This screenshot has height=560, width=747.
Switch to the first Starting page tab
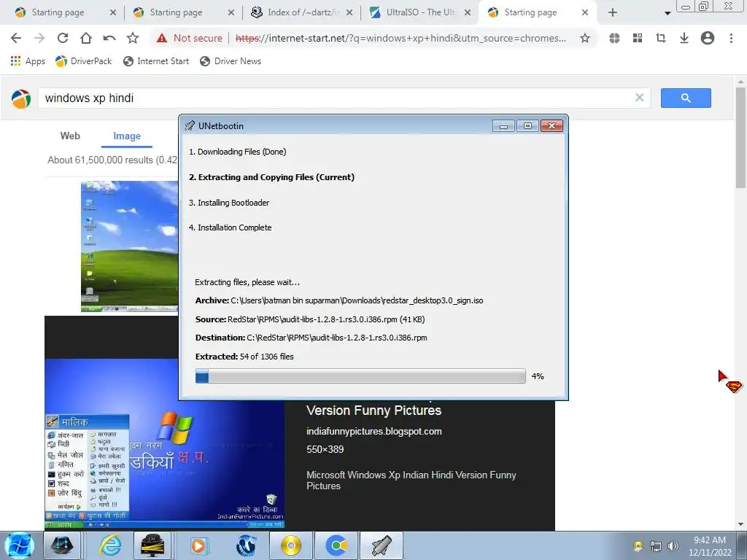click(x=57, y=12)
